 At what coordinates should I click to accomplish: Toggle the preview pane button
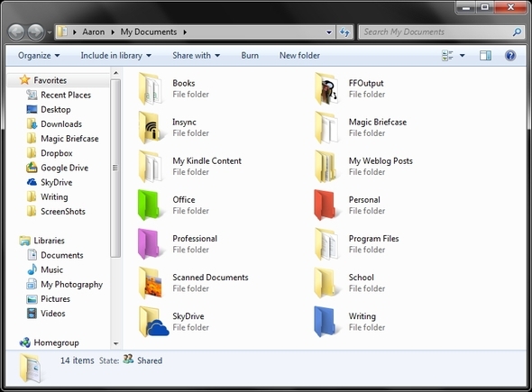[x=485, y=55]
